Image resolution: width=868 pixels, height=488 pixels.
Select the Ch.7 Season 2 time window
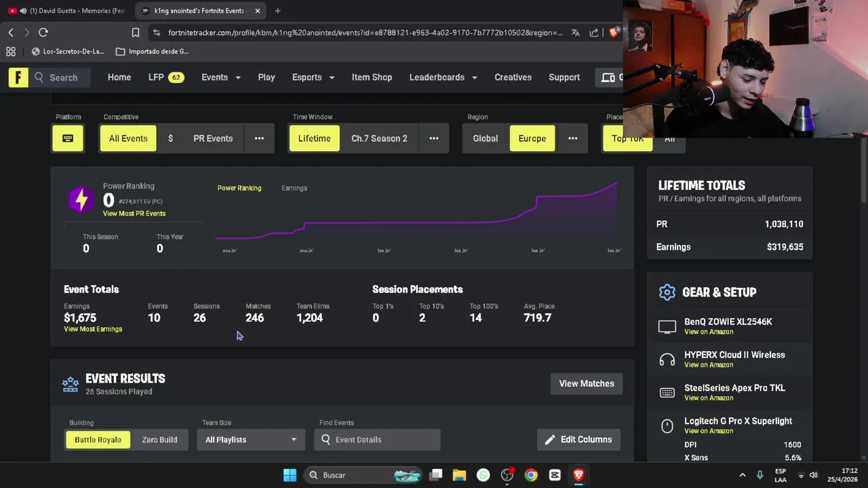[379, 138]
